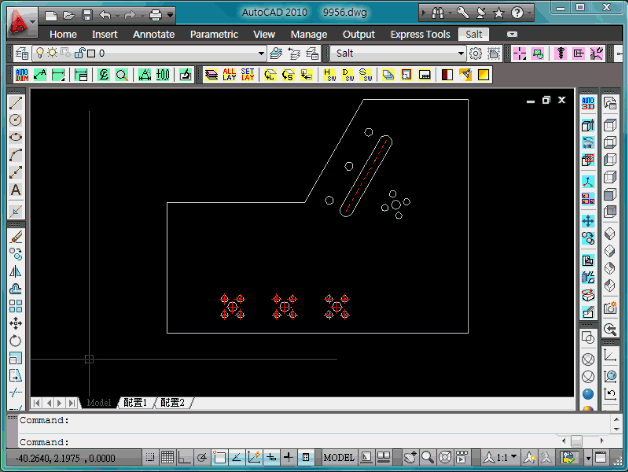Click the Command input line
The height and width of the screenshot is (472, 628).
click(288, 442)
